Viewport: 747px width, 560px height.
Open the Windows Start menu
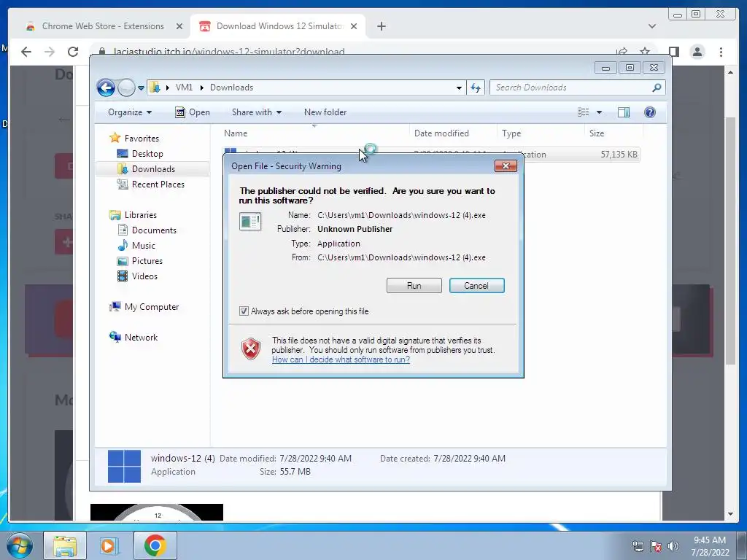point(20,545)
